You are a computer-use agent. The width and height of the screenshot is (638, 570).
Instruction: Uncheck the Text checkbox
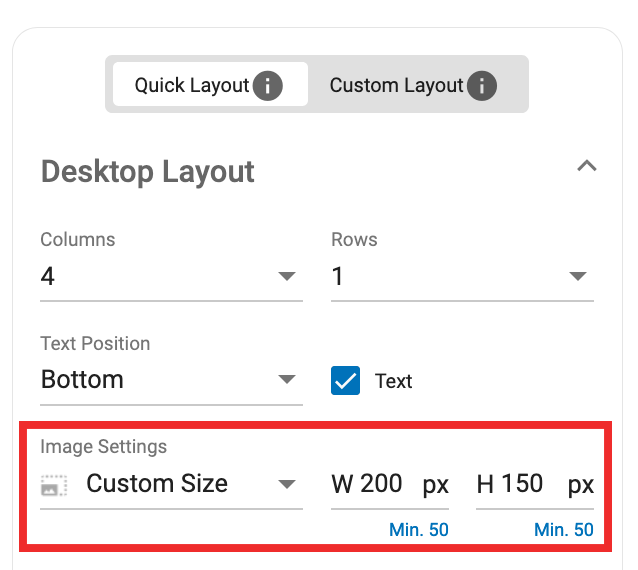345,381
